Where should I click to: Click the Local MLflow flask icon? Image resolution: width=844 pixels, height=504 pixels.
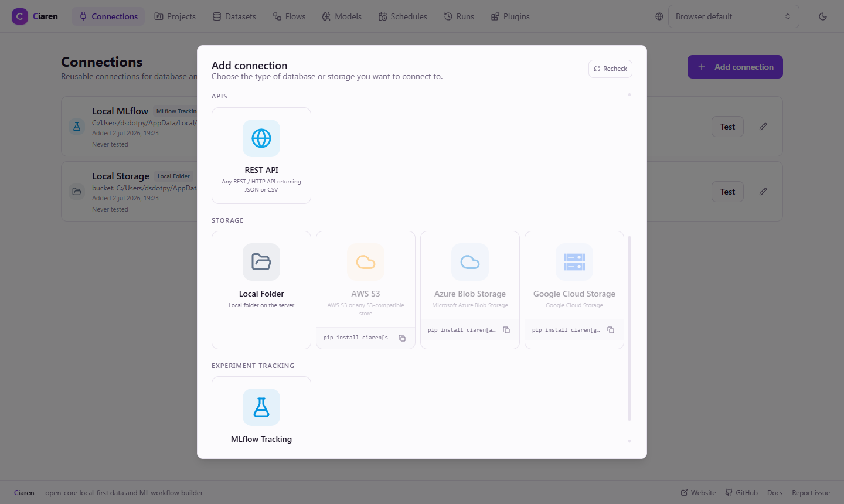pyautogui.click(x=77, y=127)
